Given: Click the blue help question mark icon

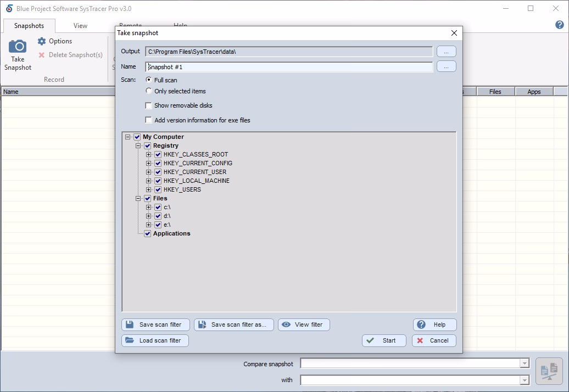Looking at the screenshot, I should pyautogui.click(x=559, y=25).
